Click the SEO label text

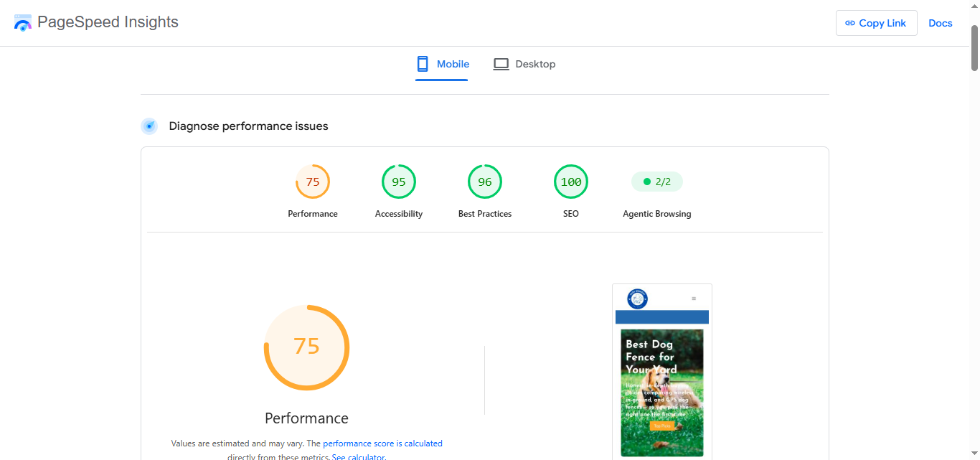coord(571,214)
